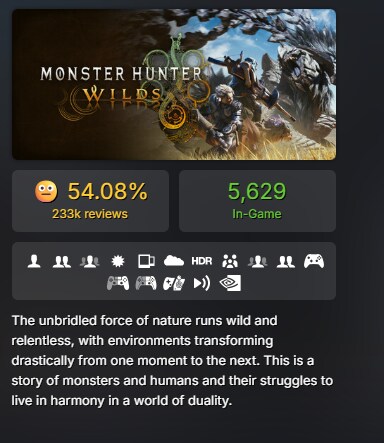This screenshot has width=384, height=443.
Task: Click the dimmed group icon after Family Sharing
Action: click(257, 261)
